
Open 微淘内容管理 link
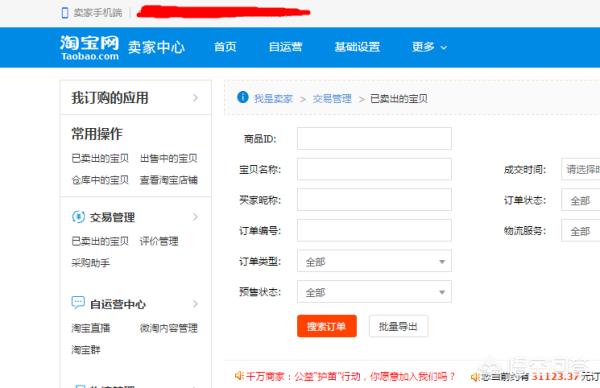[x=168, y=328]
